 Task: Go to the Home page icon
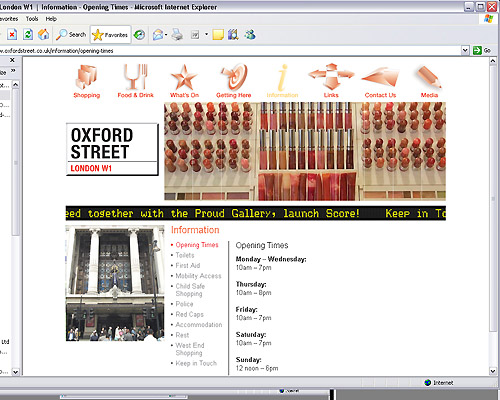click(x=43, y=34)
